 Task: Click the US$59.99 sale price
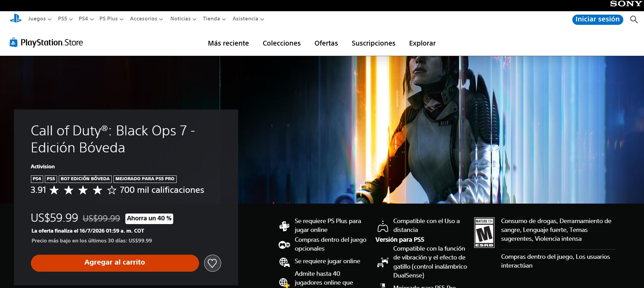[54, 218]
